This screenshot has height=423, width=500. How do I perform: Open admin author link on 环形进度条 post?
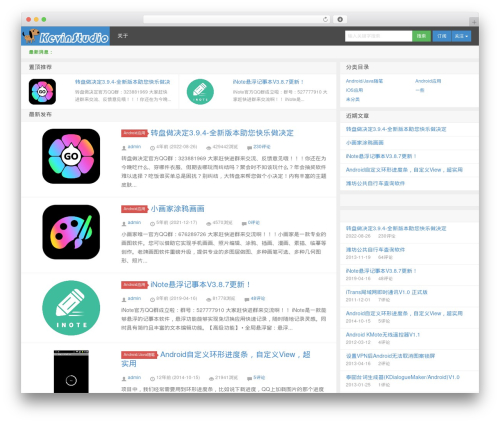pyautogui.click(x=134, y=377)
